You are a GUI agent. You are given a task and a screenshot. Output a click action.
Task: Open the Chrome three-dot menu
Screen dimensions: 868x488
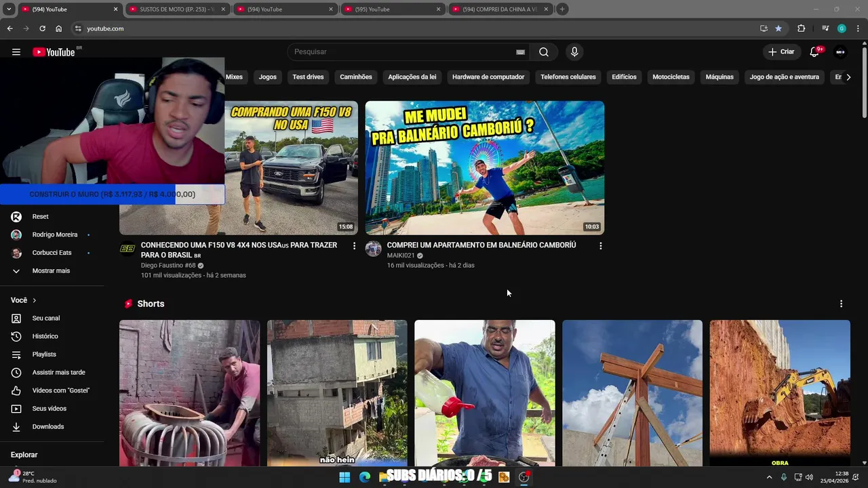[x=859, y=28]
